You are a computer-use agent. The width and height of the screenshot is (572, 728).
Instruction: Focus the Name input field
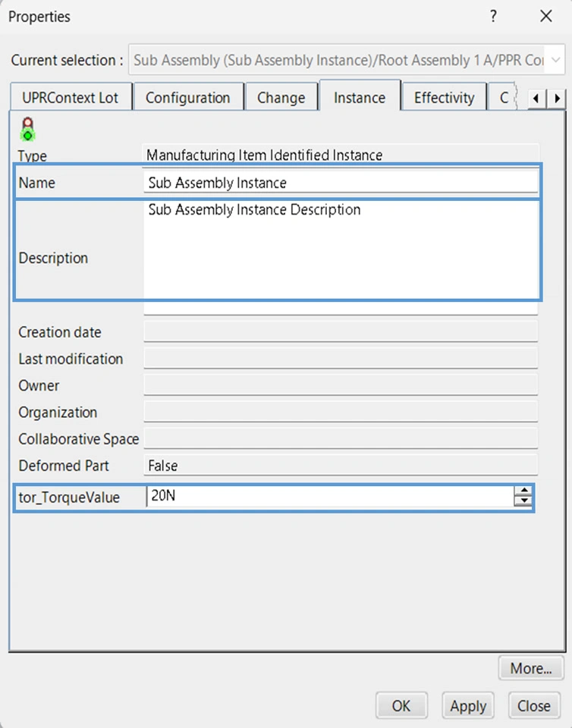click(x=340, y=183)
